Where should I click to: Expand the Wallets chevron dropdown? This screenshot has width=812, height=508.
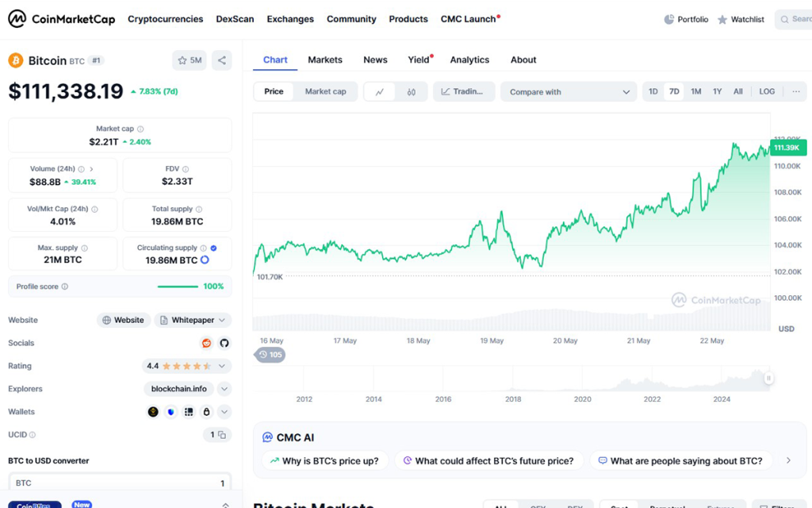pyautogui.click(x=224, y=412)
